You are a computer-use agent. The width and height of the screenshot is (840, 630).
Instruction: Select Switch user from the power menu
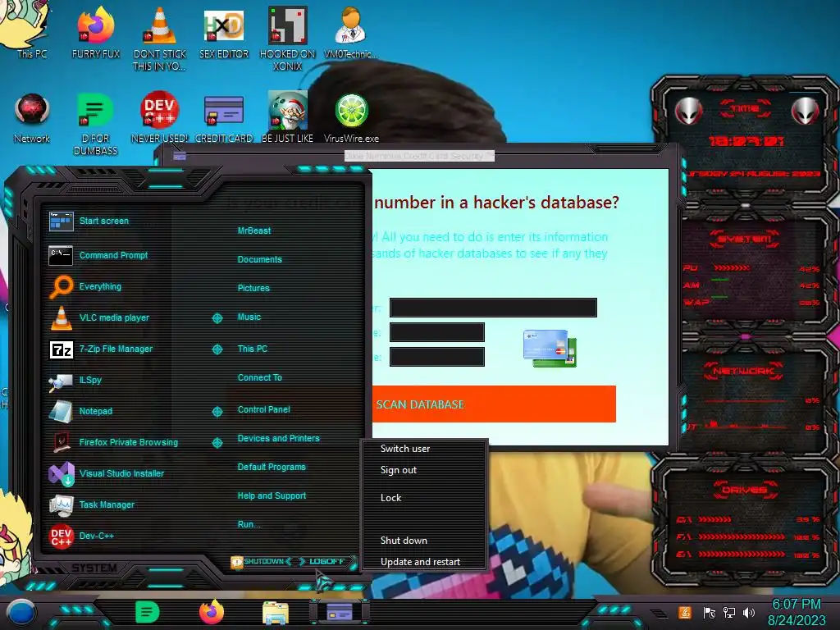tap(405, 449)
